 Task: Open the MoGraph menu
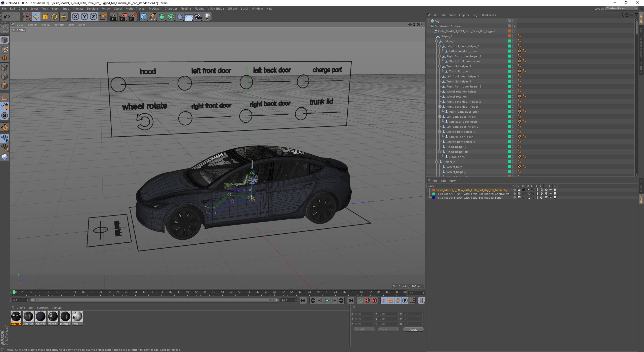(155, 9)
